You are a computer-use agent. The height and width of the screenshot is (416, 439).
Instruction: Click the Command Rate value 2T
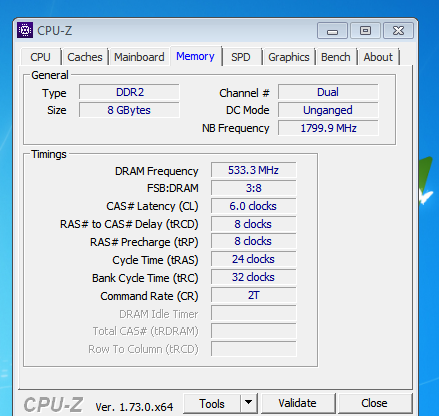pos(253,295)
